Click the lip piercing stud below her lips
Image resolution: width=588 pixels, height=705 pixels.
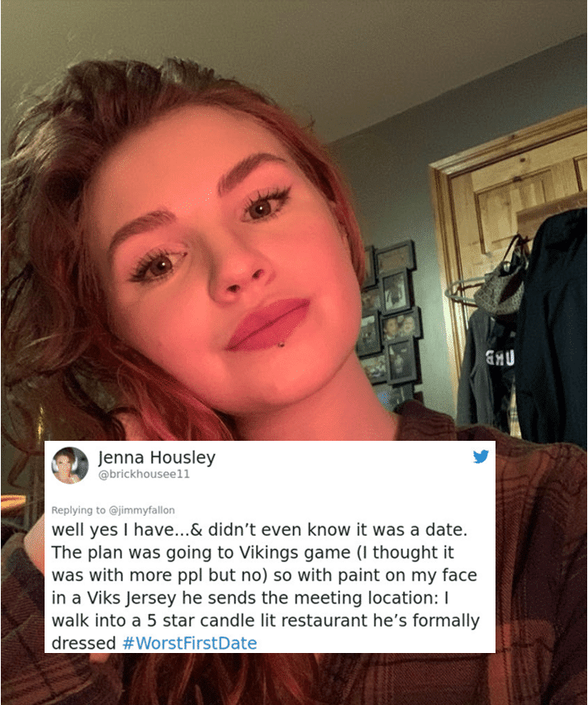(281, 345)
